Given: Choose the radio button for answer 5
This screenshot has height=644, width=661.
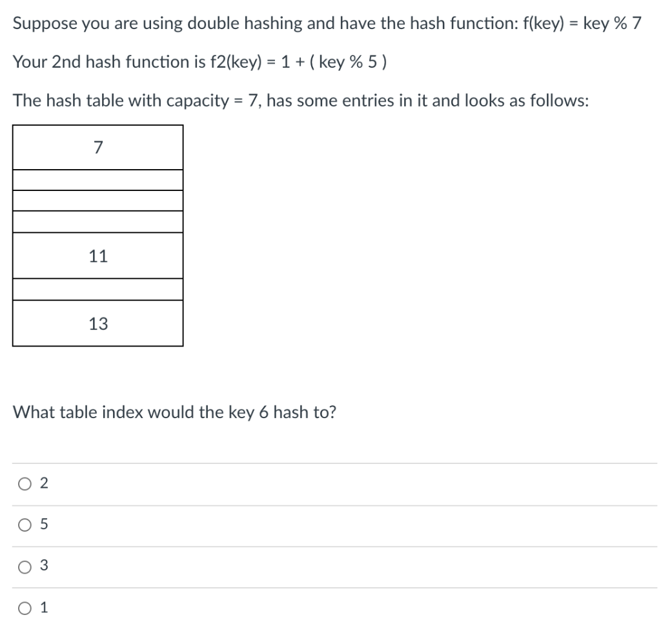Looking at the screenshot, I should coord(25,525).
